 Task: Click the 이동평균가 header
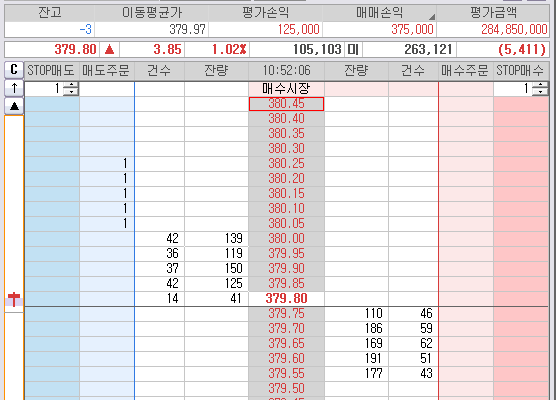151,13
